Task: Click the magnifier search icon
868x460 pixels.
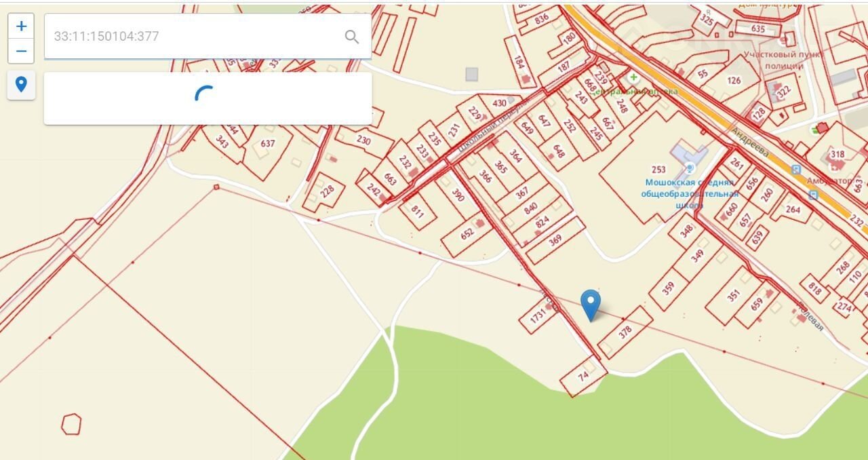Action: [x=352, y=37]
